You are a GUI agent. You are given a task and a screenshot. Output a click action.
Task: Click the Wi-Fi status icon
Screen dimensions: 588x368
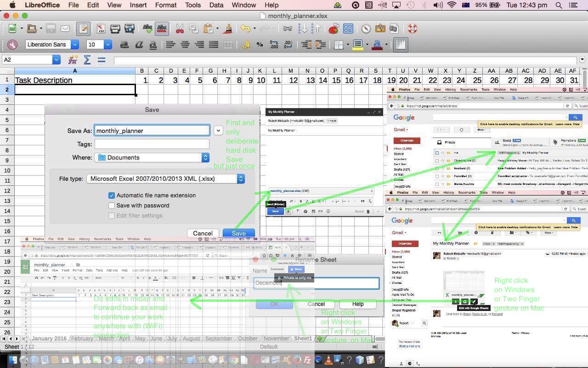click(452, 5)
